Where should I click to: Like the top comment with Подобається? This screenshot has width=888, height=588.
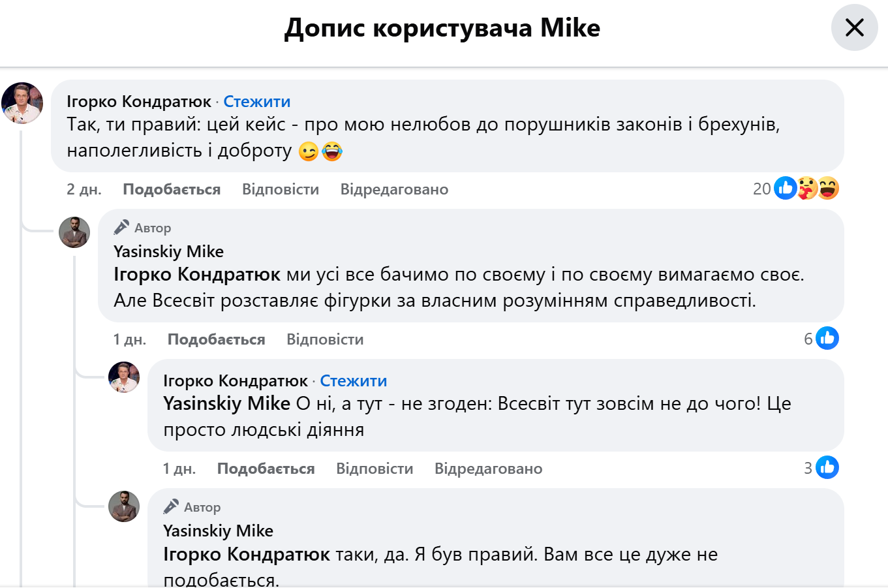pos(172,189)
